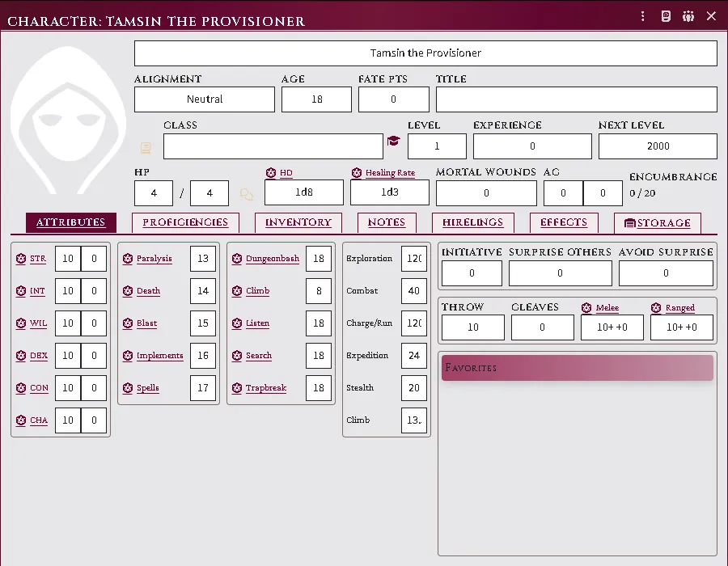Click the graduation cap icon beside Class
728x566 pixels.
coord(393,141)
